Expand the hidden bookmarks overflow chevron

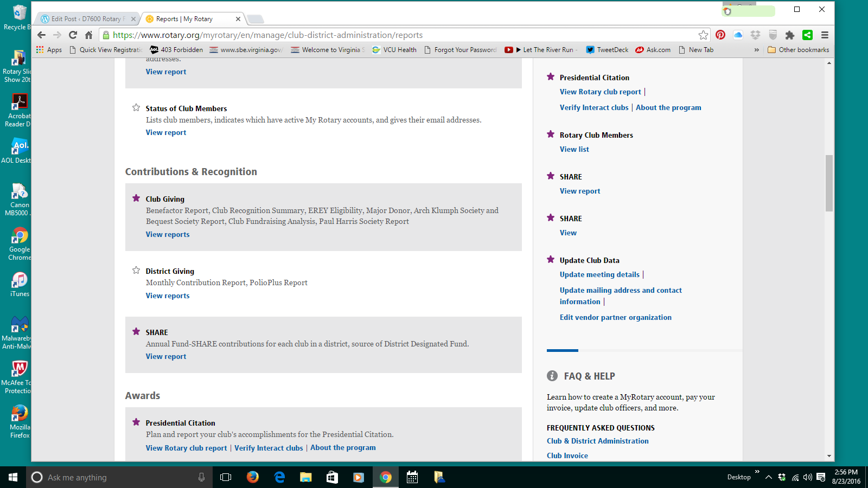click(756, 50)
